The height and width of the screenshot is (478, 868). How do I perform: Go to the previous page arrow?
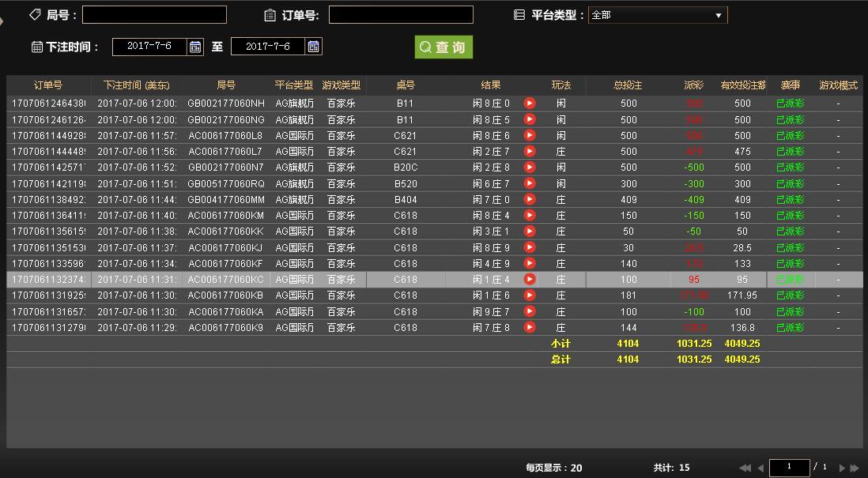(760, 467)
